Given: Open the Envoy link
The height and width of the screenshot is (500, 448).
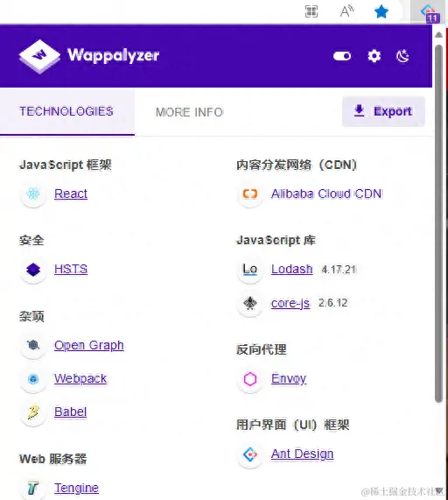Looking at the screenshot, I should 289,379.
